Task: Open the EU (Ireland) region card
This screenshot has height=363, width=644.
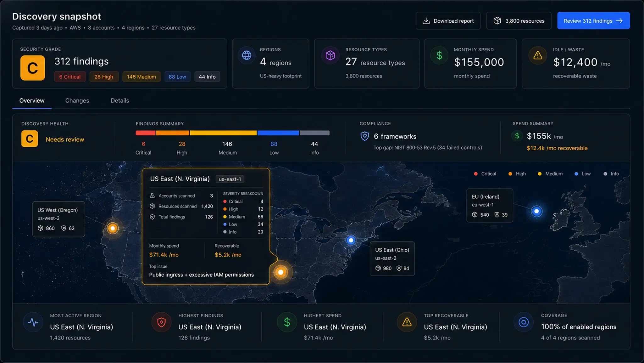Action: coord(490,206)
